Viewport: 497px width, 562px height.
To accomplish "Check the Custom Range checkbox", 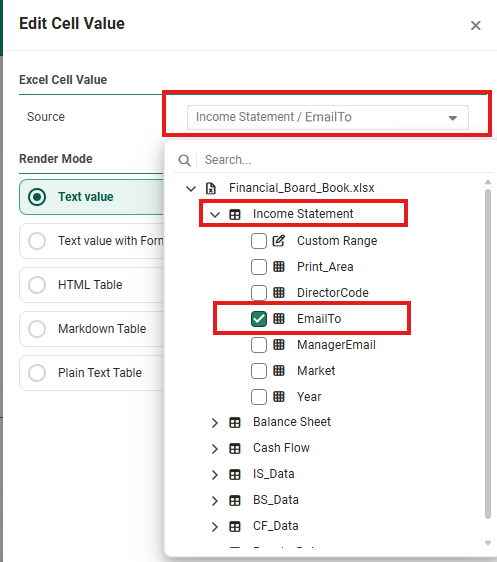I will [259, 241].
